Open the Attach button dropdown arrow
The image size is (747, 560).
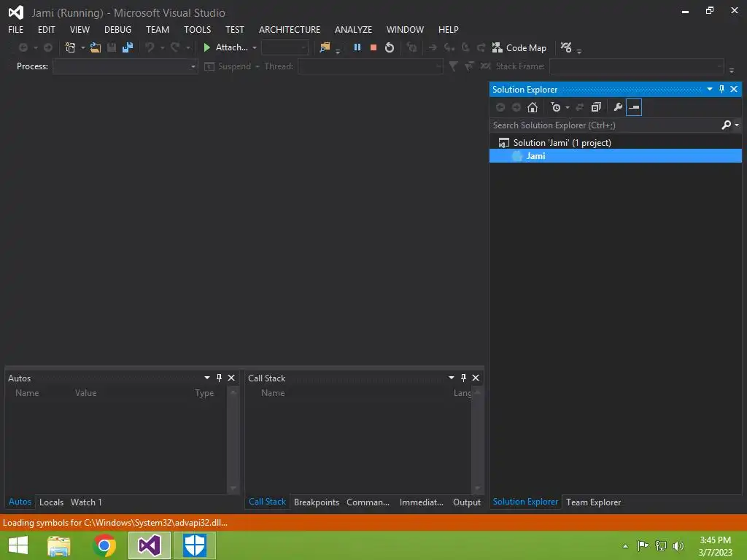255,47
